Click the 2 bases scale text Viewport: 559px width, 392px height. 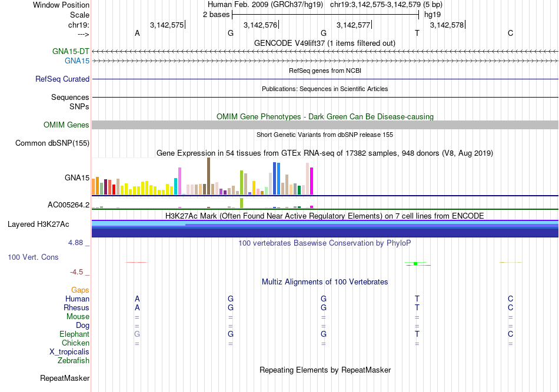(x=217, y=15)
